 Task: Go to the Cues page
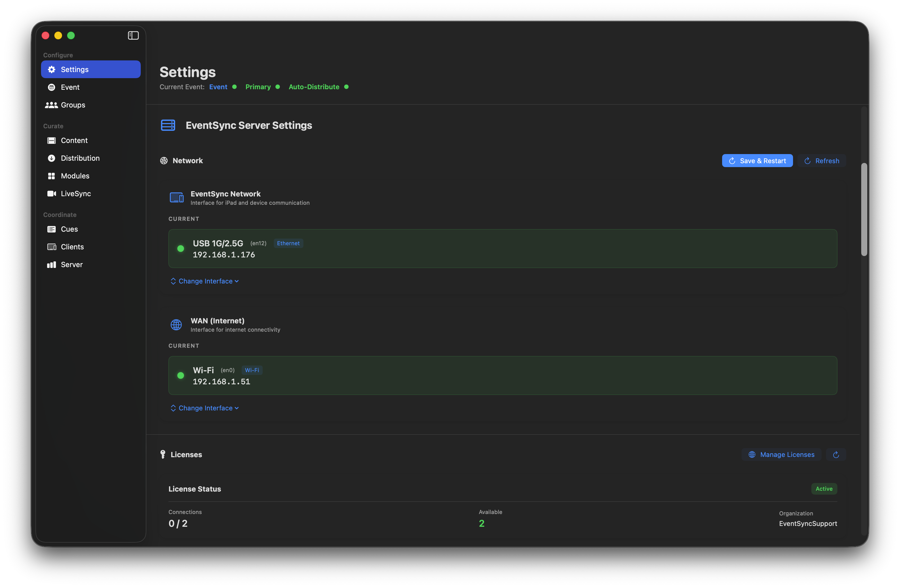(91, 229)
